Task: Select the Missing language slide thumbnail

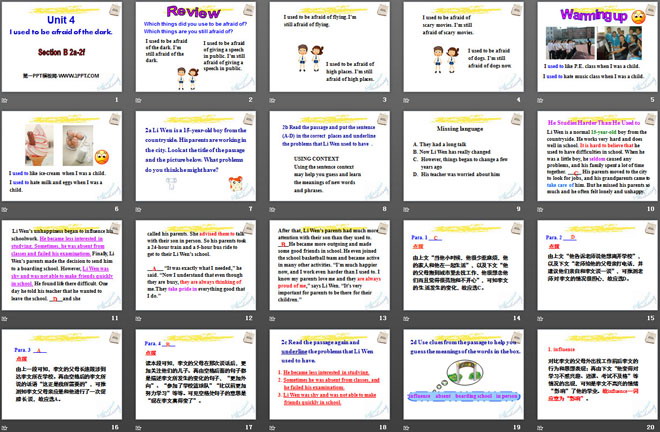Action: pyautogui.click(x=463, y=156)
